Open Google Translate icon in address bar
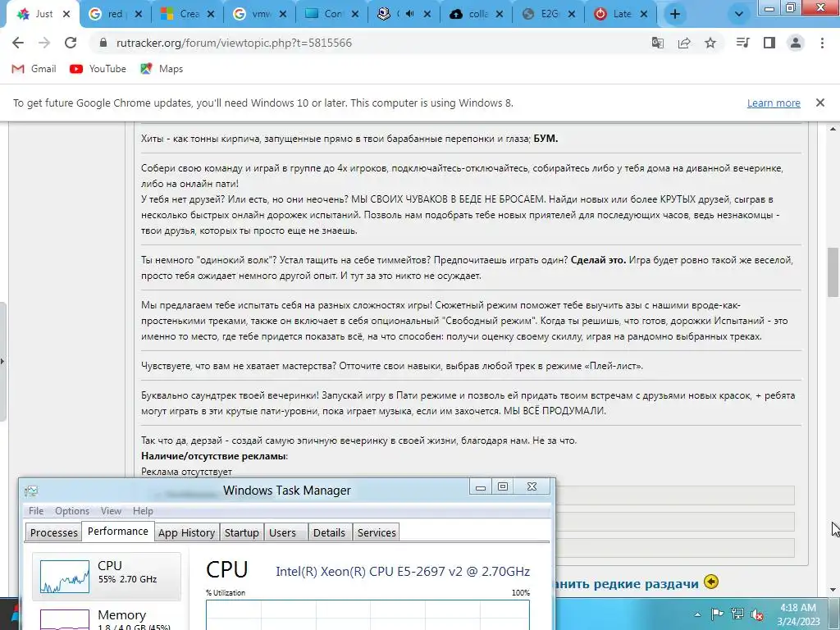 coord(657,43)
